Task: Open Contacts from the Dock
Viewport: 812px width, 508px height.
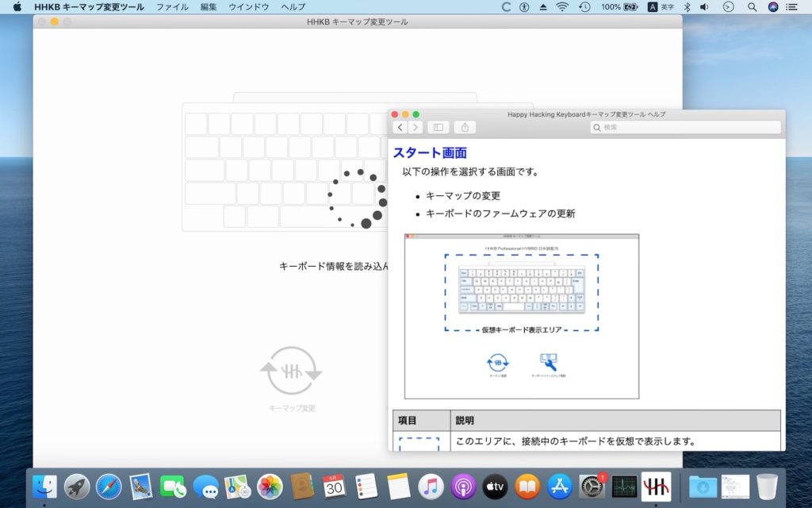Action: tap(302, 487)
